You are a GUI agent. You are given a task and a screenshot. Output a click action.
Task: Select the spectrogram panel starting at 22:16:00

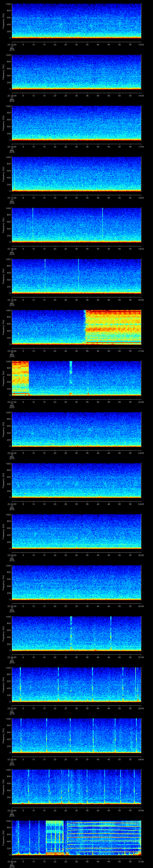(x=76, y=123)
